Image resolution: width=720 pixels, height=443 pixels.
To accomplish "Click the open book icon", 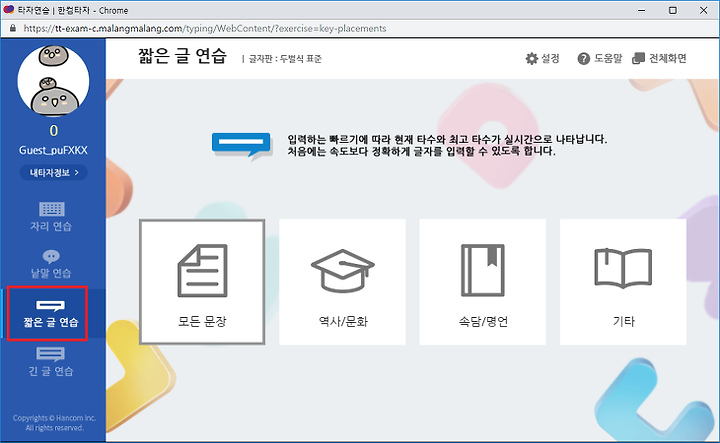I will pyautogui.click(x=623, y=268).
